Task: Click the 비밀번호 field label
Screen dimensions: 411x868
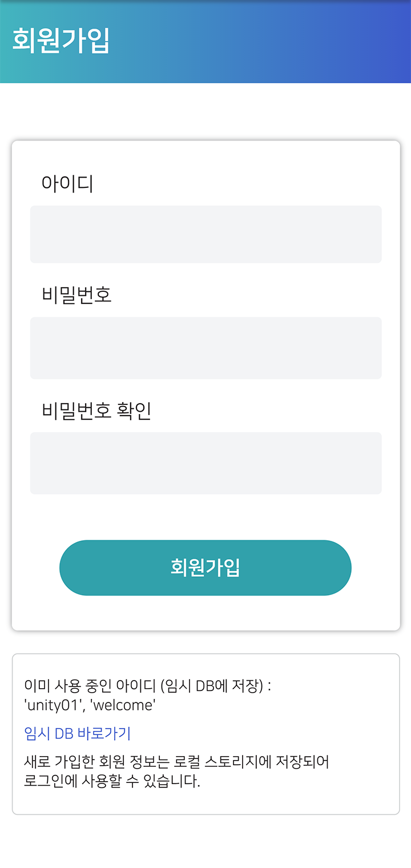Action: [x=76, y=295]
